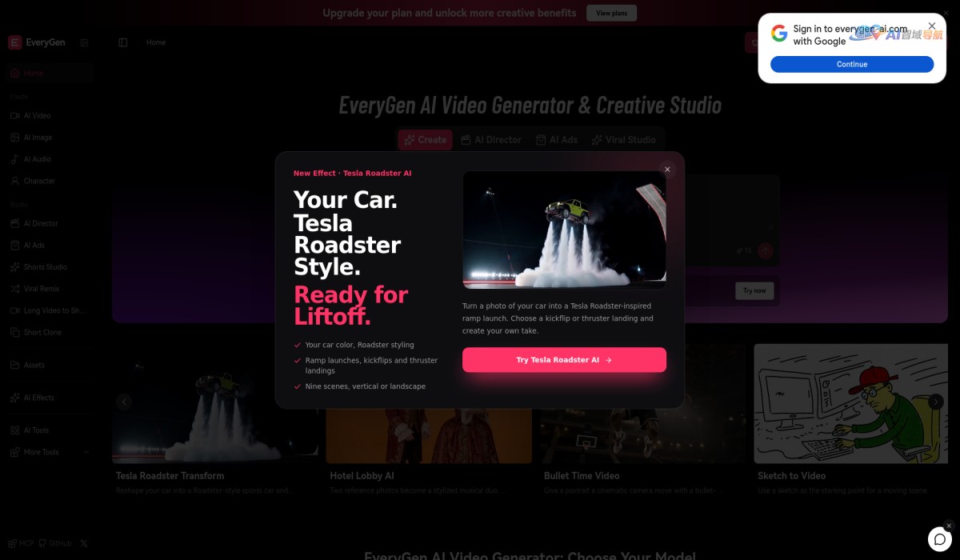Click Continue on Google sign-in prompt

(852, 64)
